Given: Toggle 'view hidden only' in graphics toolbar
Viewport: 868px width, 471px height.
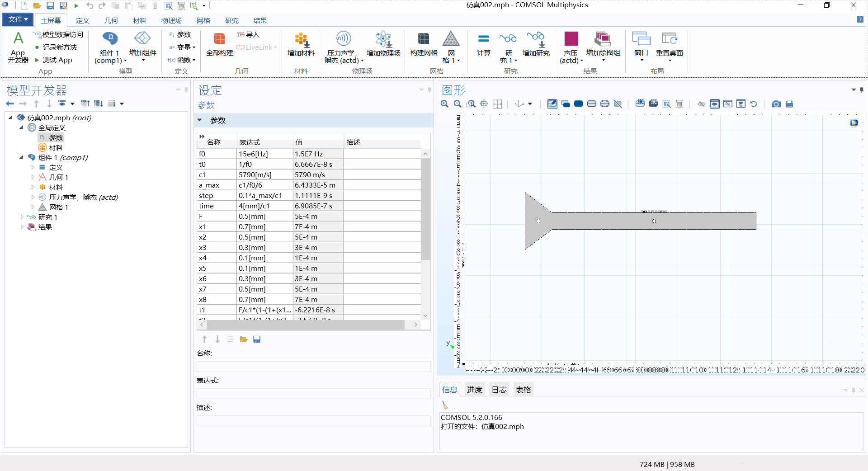Looking at the screenshot, I should coord(727,104).
